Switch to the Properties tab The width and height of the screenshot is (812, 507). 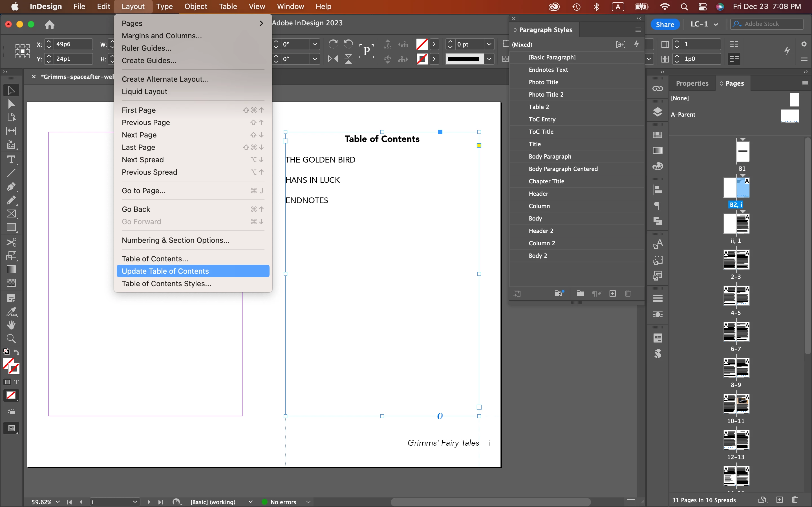click(x=692, y=83)
